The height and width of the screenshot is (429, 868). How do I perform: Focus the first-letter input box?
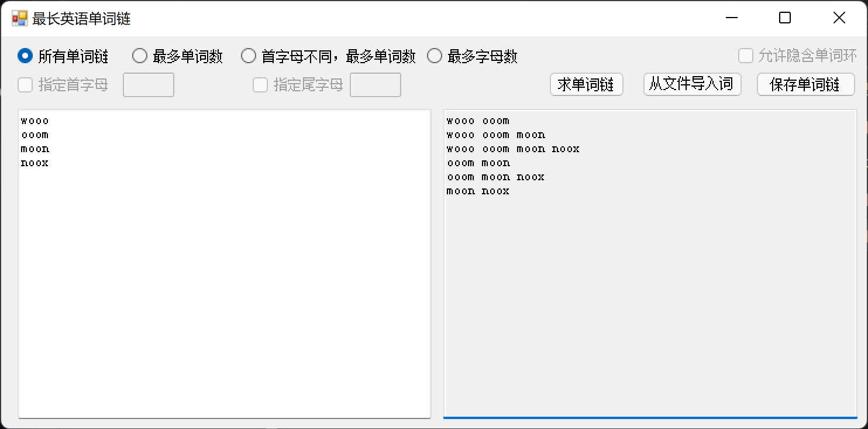pos(149,85)
